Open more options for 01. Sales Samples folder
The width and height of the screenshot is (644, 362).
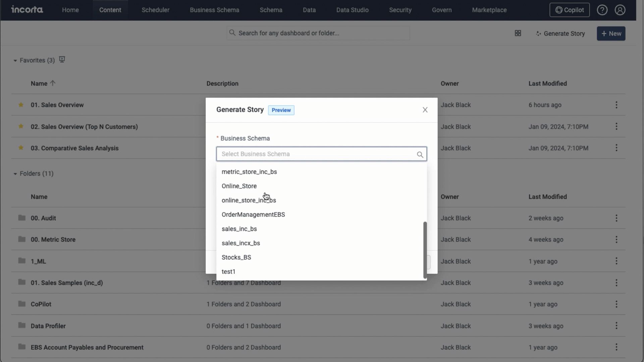tap(616, 283)
